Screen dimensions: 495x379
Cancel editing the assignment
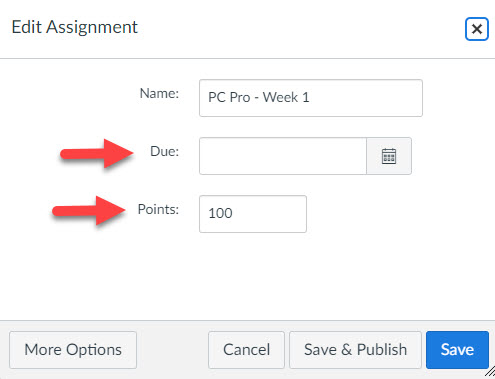click(x=246, y=350)
